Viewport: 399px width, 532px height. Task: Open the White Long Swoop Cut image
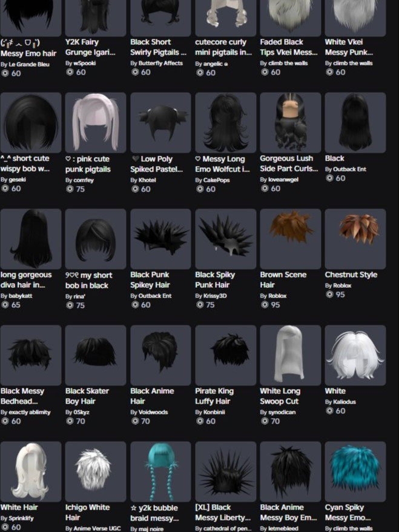tap(291, 355)
